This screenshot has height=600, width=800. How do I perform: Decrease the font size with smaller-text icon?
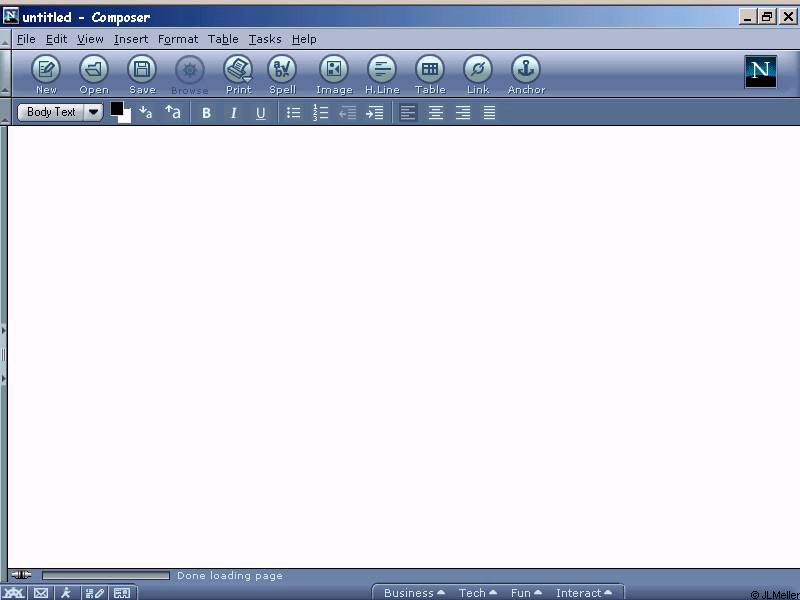pos(145,112)
